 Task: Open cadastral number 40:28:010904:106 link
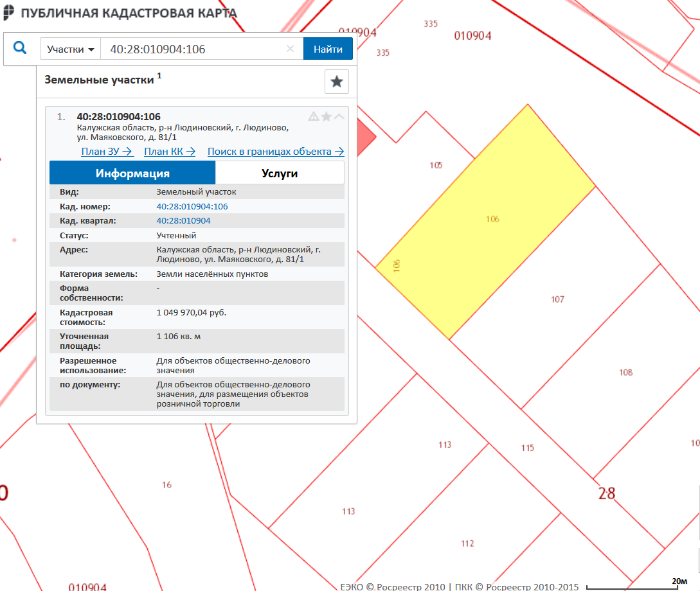tap(192, 207)
